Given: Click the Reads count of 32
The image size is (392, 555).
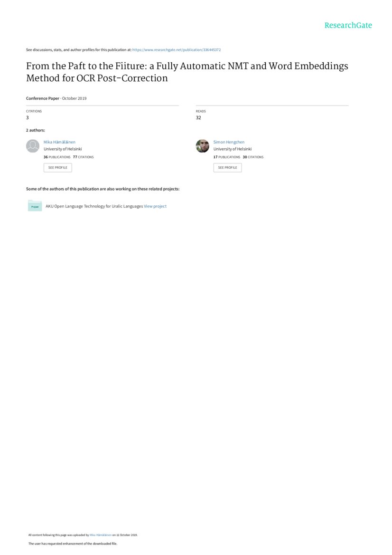Looking at the screenshot, I should [198, 117].
